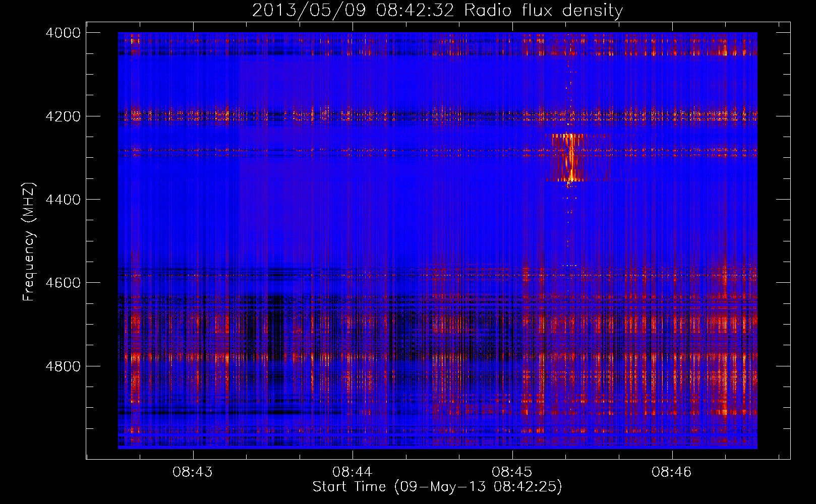Click the 08:45 time axis label

point(512,472)
